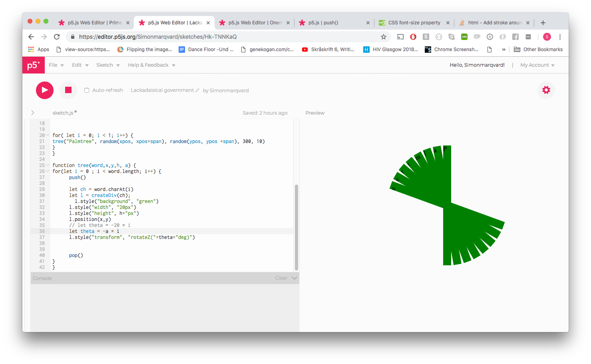
Task: Open the curly-braces circle extension icon
Action: click(439, 37)
